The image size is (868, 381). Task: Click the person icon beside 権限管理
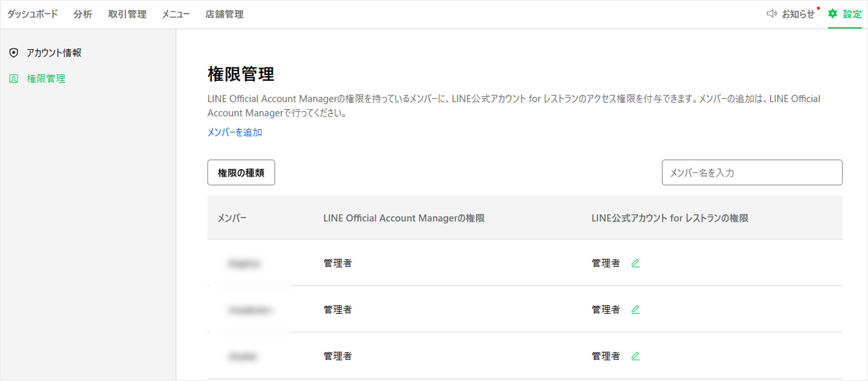click(x=13, y=79)
